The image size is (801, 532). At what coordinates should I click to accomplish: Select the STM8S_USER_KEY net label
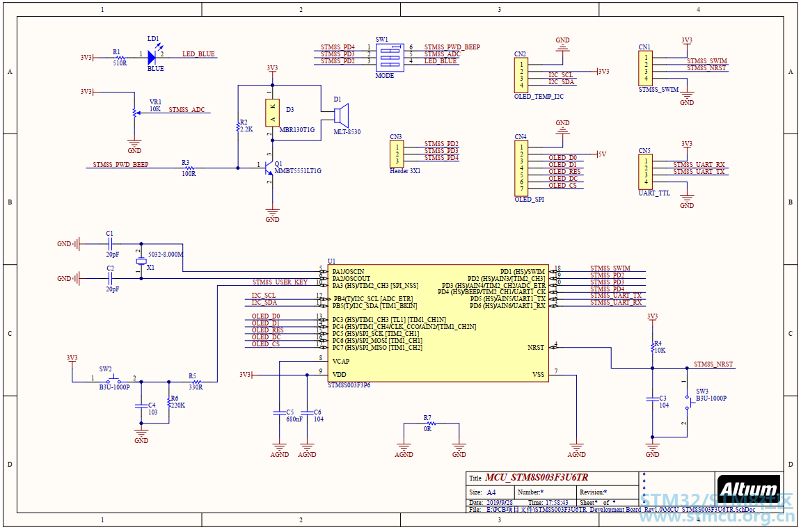280,282
